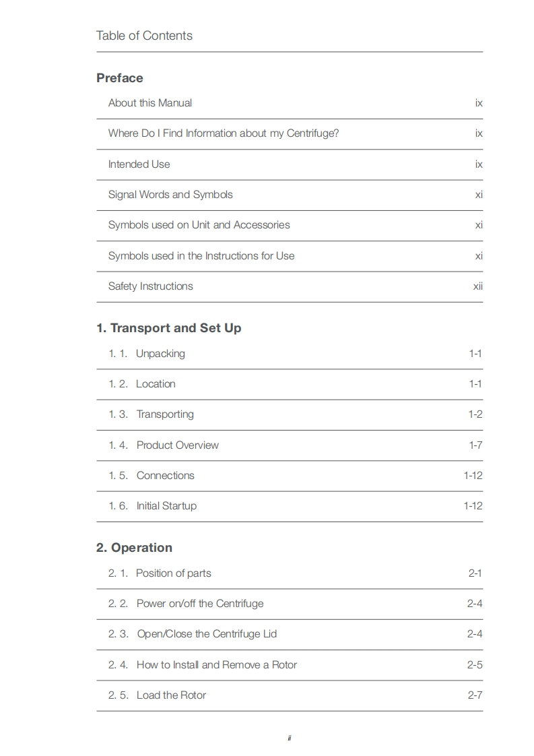Open the Intended Use section
The height and width of the screenshot is (756, 534).
139,164
